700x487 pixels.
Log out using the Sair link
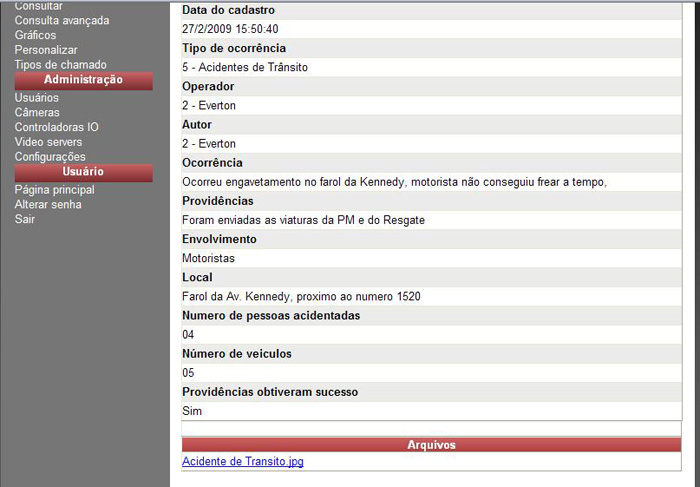tap(25, 219)
